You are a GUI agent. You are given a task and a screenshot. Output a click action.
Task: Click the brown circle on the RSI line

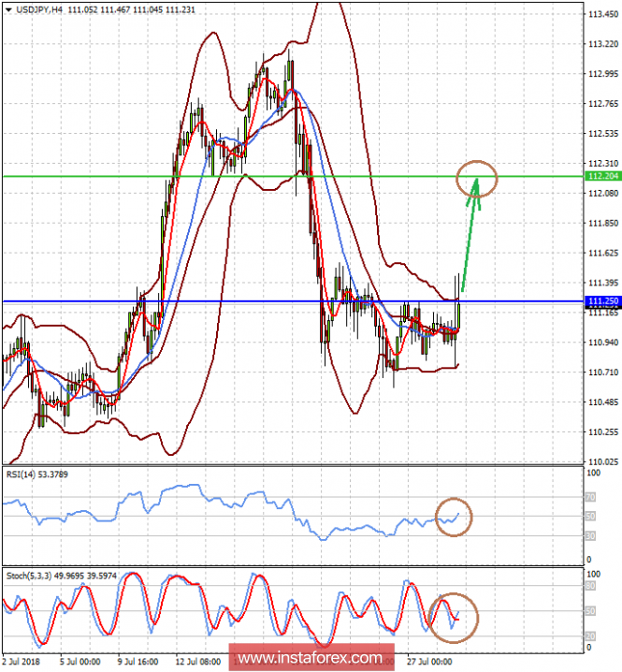click(x=455, y=516)
